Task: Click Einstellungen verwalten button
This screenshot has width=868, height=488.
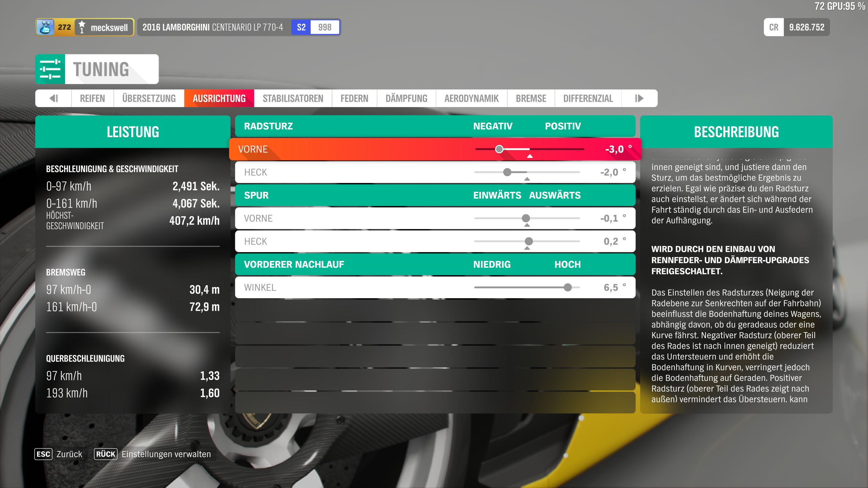Action: pyautogui.click(x=166, y=454)
